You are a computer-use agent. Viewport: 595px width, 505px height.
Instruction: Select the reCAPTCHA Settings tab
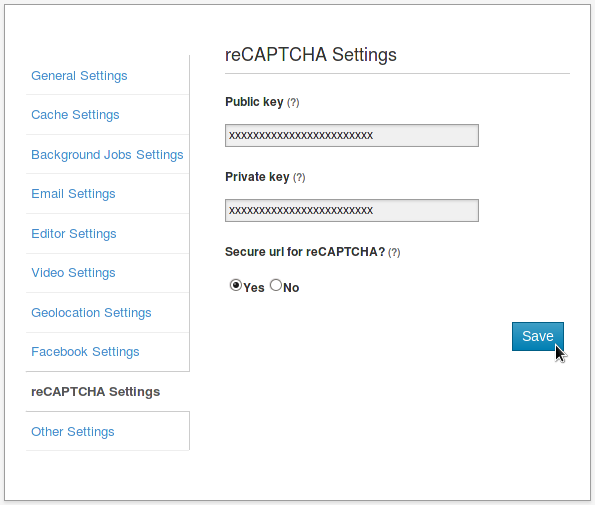(96, 392)
